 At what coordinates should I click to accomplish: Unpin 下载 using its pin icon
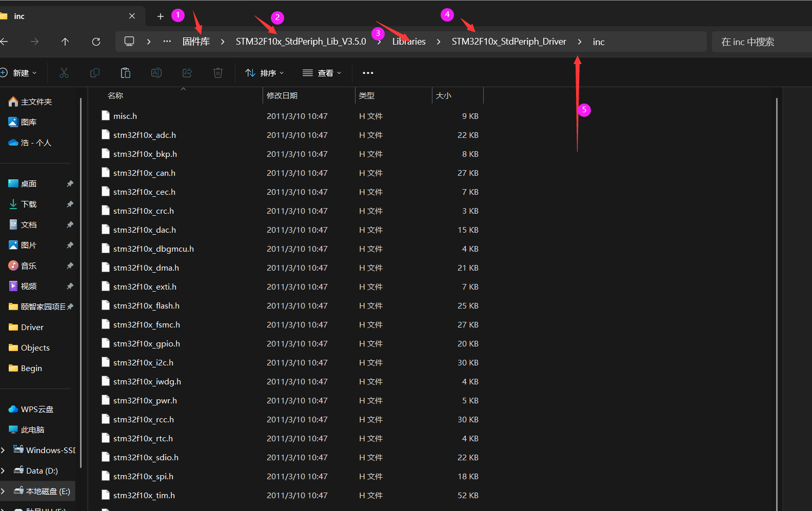pyautogui.click(x=70, y=204)
